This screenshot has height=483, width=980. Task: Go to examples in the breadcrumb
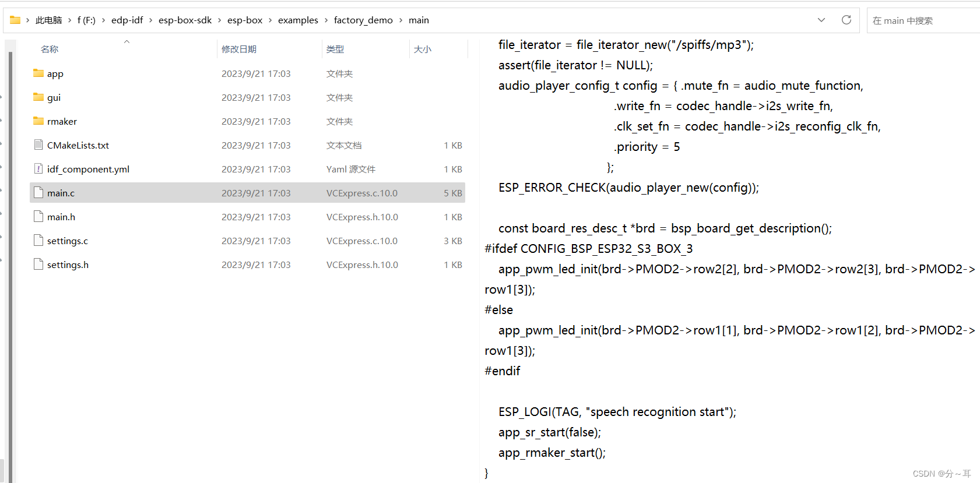[298, 20]
